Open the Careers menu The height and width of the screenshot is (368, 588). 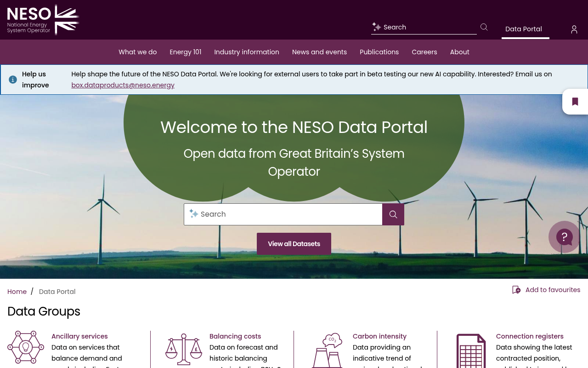point(424,52)
